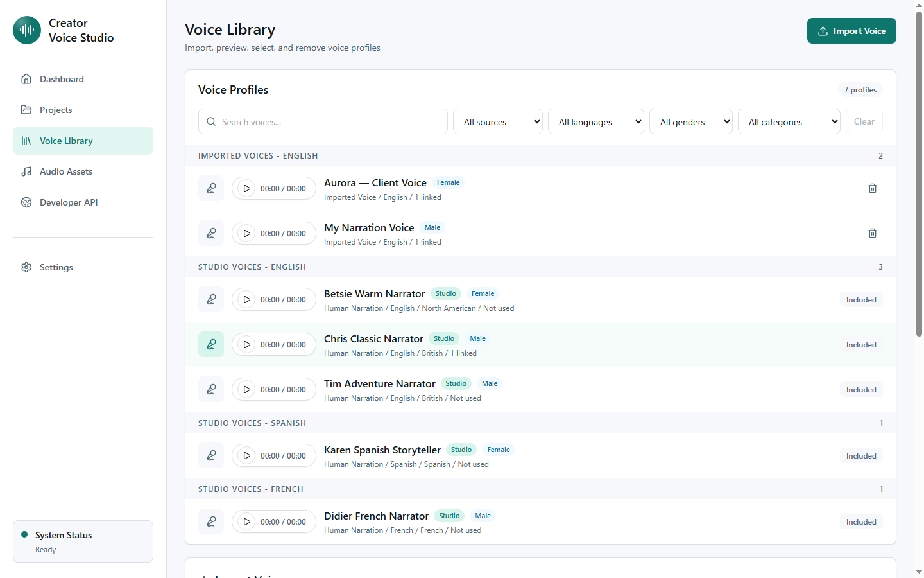924x578 pixels.
Task: Click the Included badge for Chris Classic Narrator
Action: click(x=861, y=345)
